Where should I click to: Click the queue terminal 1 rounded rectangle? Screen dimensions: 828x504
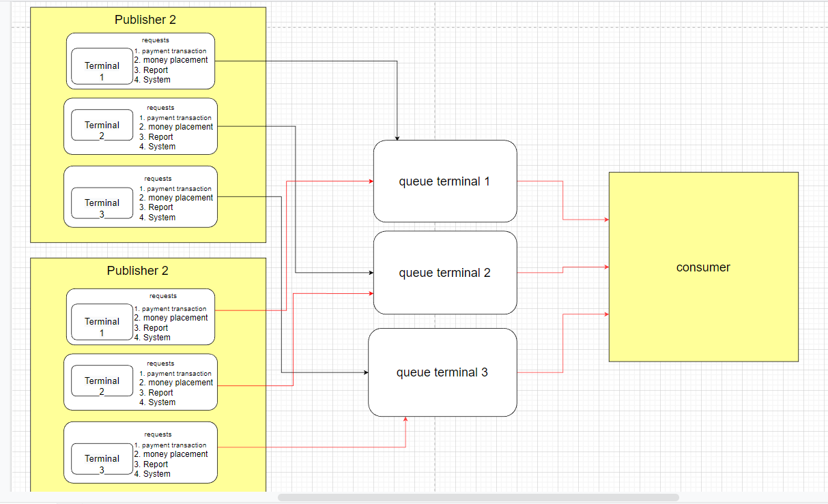point(444,181)
